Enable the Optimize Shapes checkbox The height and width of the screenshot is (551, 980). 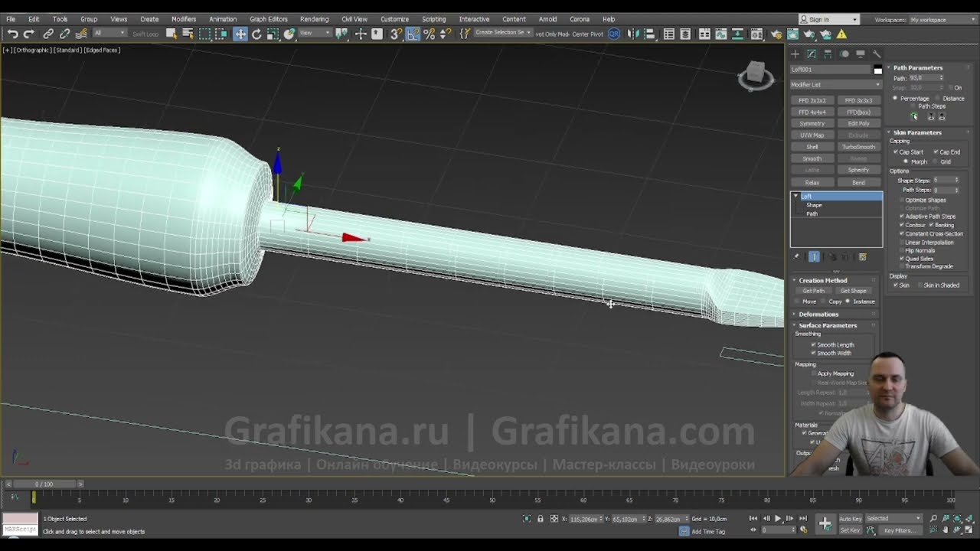point(902,200)
